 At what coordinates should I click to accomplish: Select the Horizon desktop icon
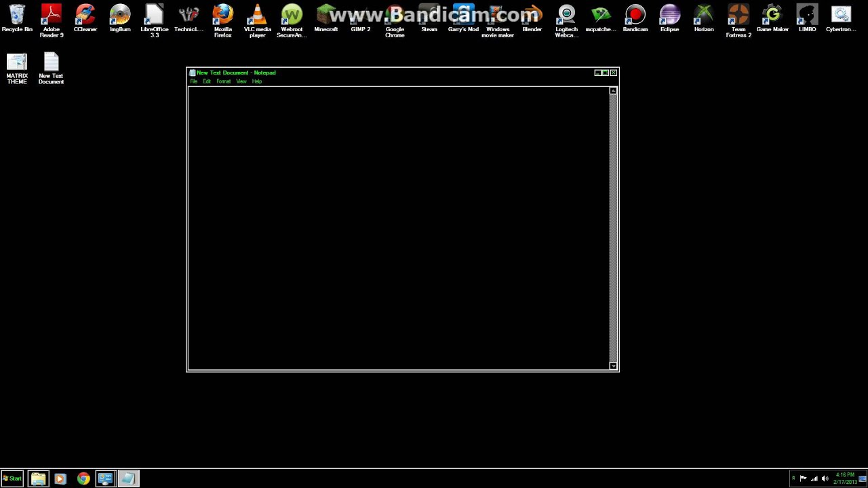(704, 19)
